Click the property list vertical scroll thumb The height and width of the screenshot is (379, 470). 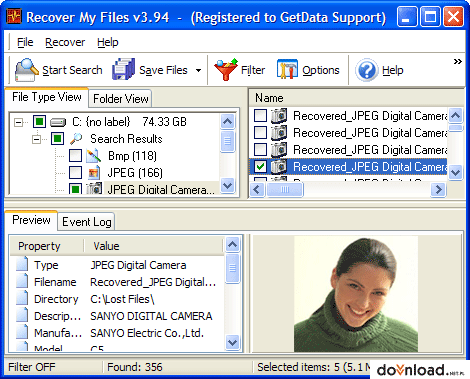tap(233, 268)
